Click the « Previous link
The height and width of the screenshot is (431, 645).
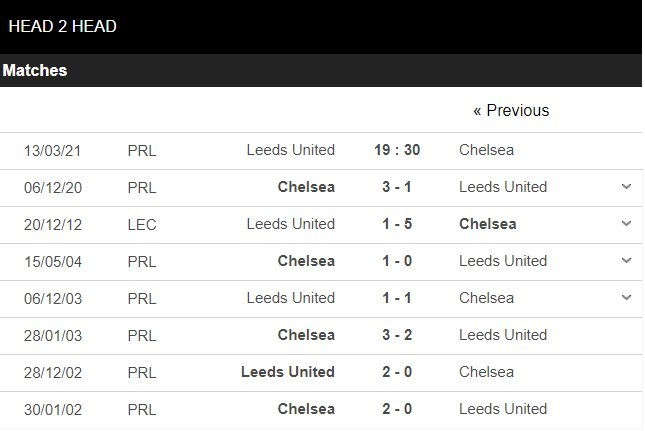tap(511, 111)
